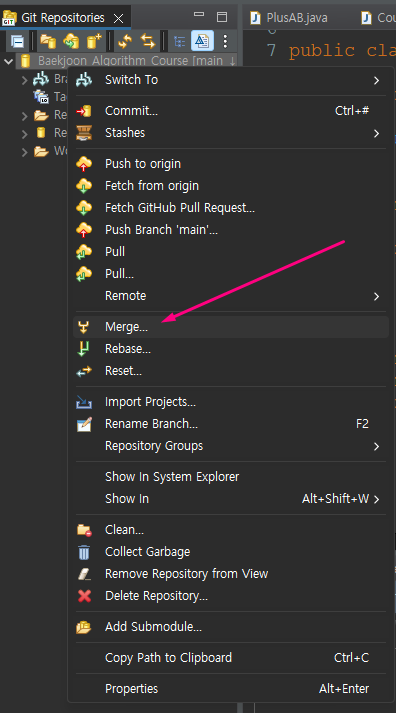Close the Git Repositories tab
The width and height of the screenshot is (396, 713).
point(118,18)
